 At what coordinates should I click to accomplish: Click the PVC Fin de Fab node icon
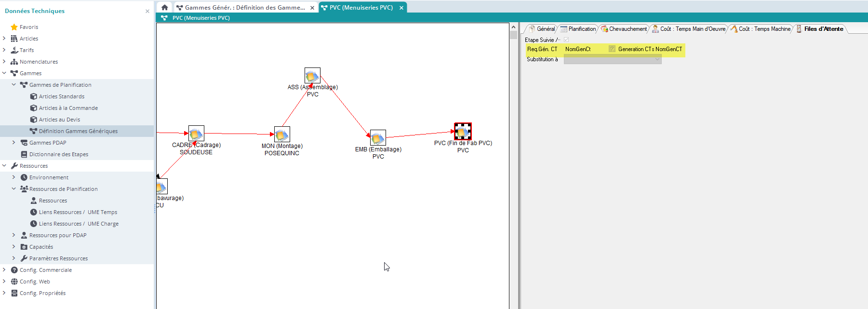[x=463, y=132]
